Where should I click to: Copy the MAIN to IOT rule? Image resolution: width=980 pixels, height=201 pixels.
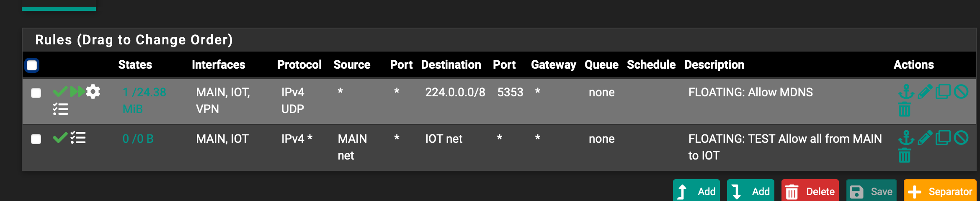(943, 138)
